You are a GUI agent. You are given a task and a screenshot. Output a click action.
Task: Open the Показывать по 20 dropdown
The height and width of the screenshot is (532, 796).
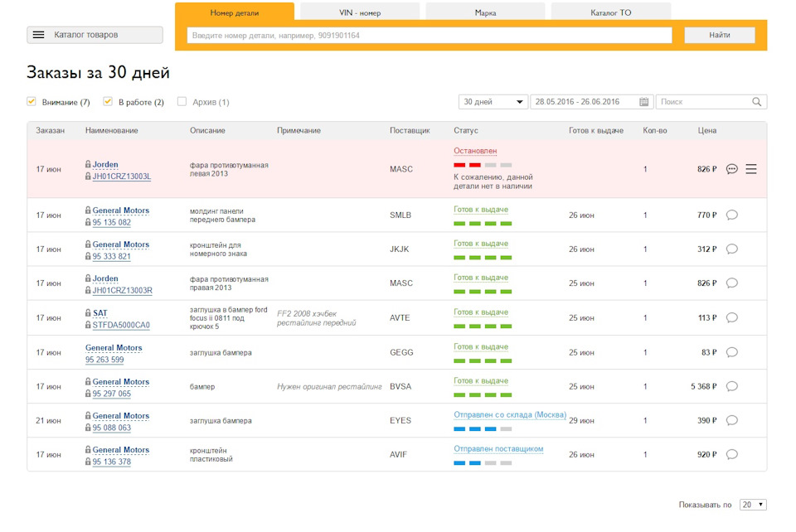pyautogui.click(x=753, y=505)
